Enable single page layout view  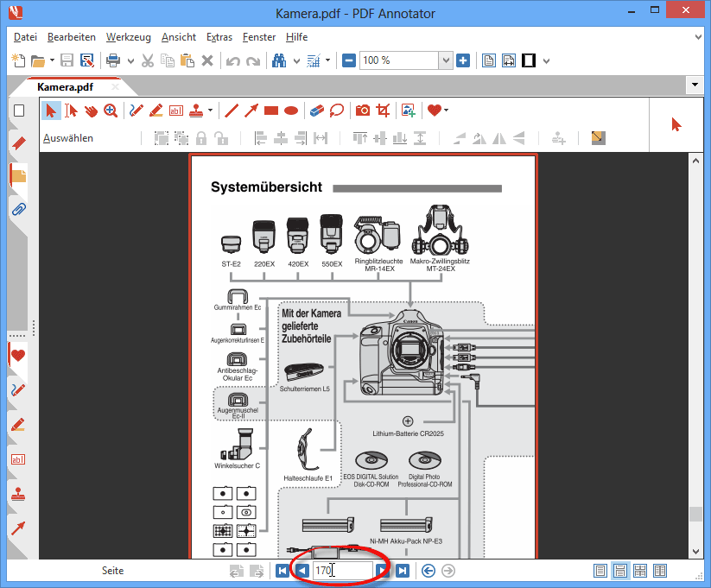(x=600, y=571)
